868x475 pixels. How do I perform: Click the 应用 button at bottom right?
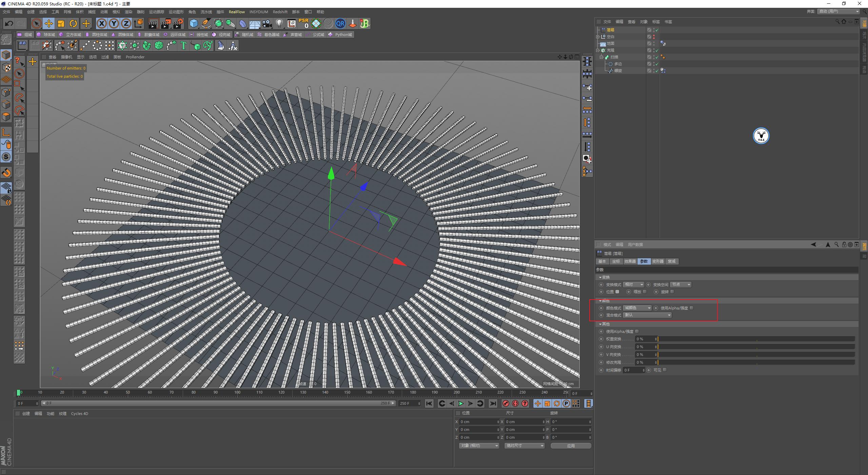571,445
